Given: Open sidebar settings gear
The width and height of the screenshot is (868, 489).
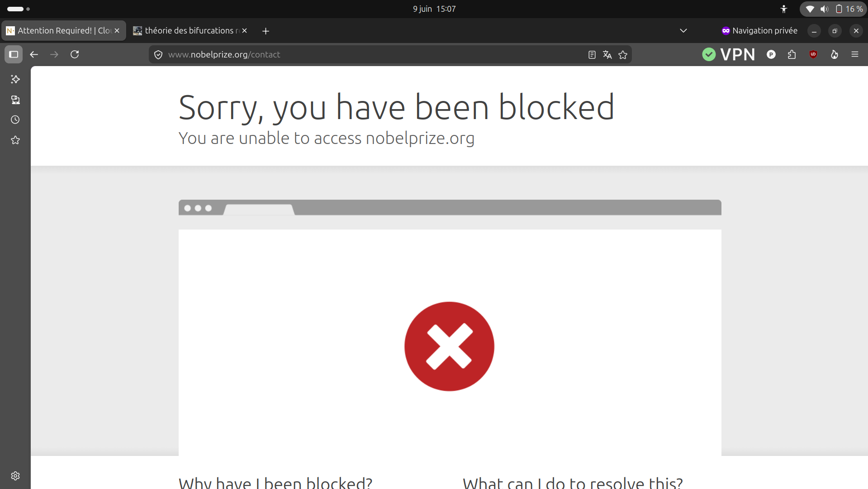Looking at the screenshot, I should click(15, 476).
